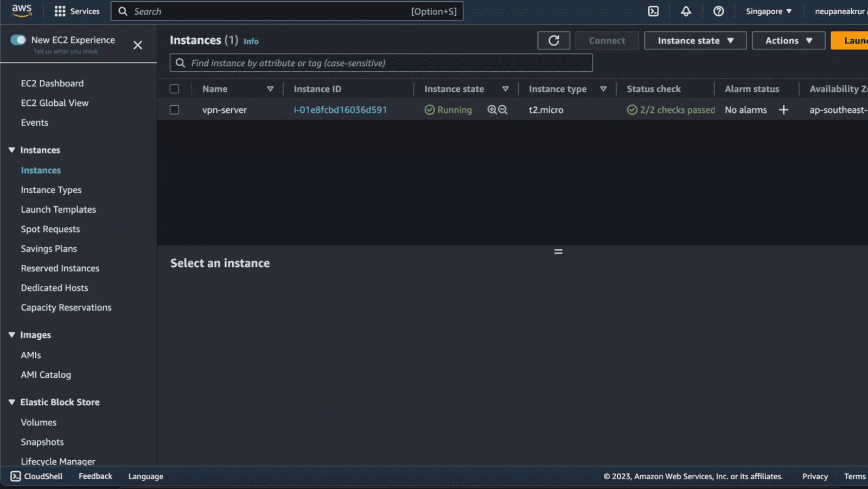This screenshot has width=868, height=489.
Task: Add a new alarm with the plus icon
Action: (783, 110)
